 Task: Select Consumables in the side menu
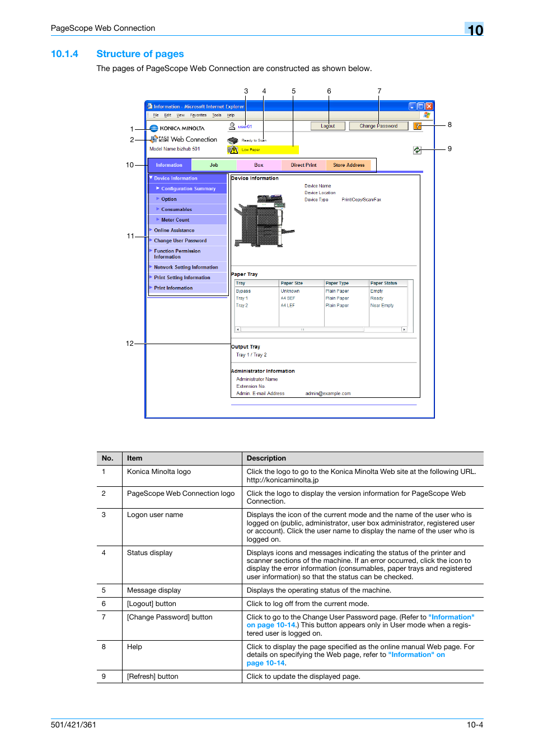[188, 209]
